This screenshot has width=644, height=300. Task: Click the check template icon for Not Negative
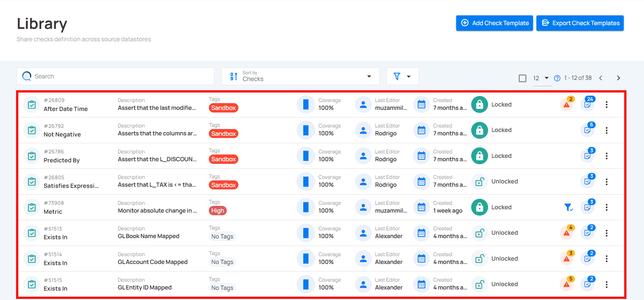click(32, 130)
